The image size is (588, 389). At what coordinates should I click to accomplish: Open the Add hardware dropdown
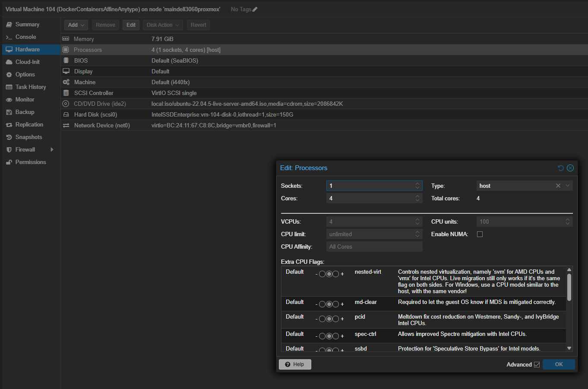[x=76, y=25]
